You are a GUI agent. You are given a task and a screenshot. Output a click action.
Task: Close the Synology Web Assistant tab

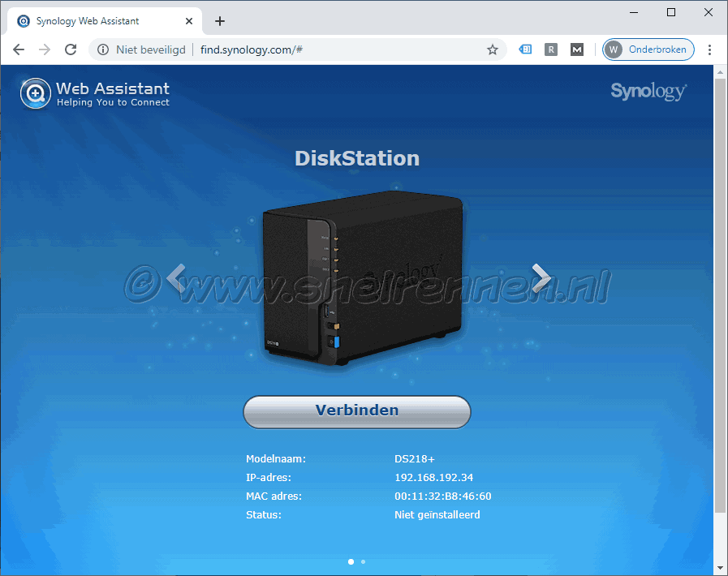(x=189, y=21)
